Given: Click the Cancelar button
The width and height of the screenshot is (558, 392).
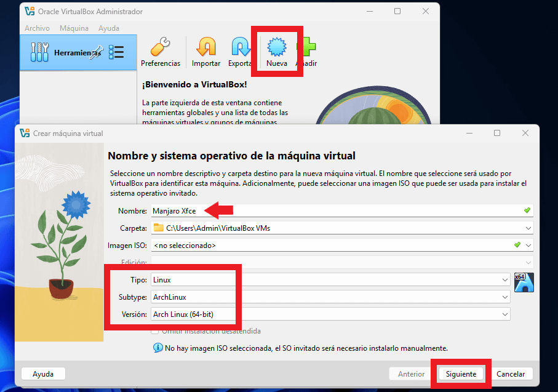Looking at the screenshot, I should (x=511, y=374).
